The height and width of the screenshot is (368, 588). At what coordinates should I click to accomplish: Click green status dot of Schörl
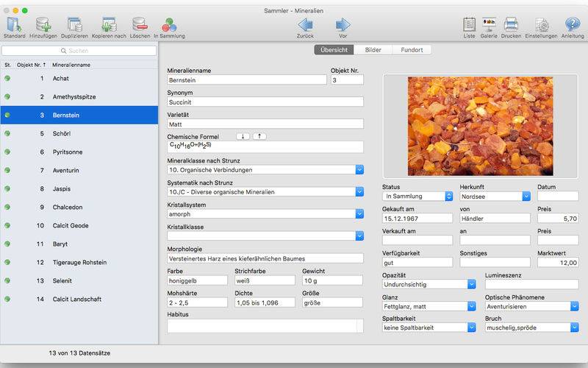[x=7, y=134]
